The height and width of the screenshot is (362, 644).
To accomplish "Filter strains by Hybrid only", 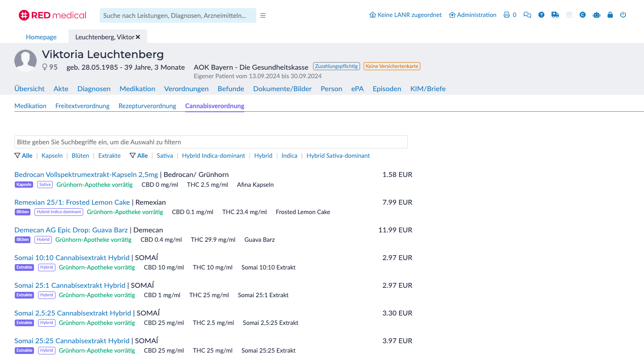I will tap(263, 156).
